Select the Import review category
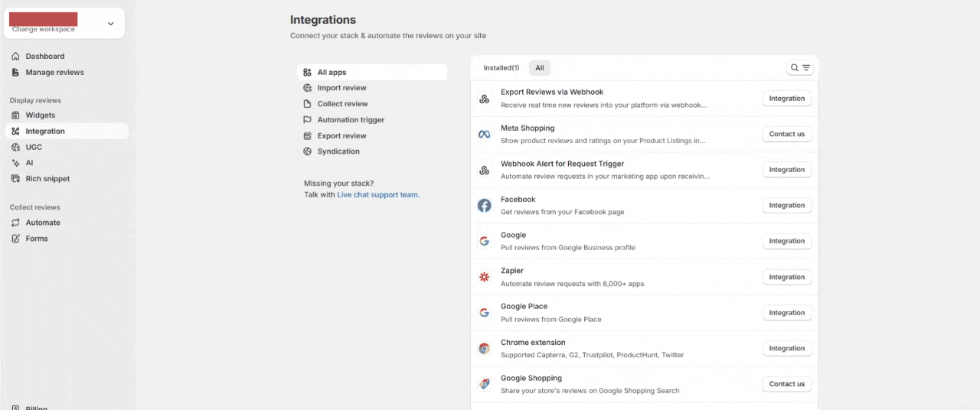Viewport: 980px width, 410px height. (x=341, y=88)
